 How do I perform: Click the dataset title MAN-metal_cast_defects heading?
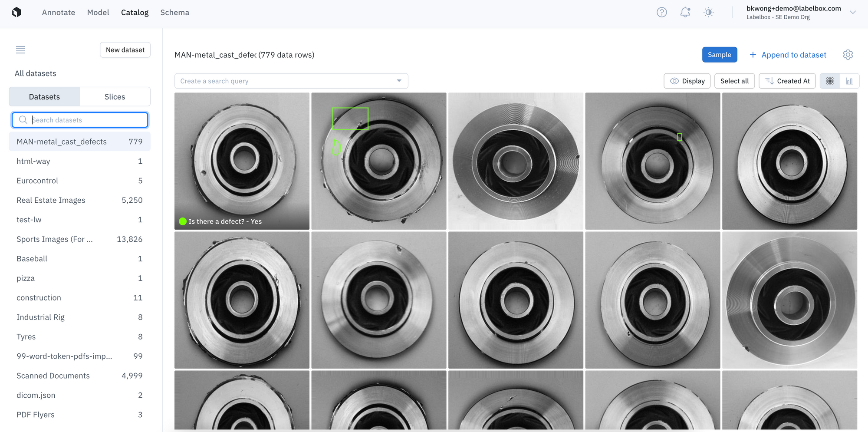pos(215,55)
